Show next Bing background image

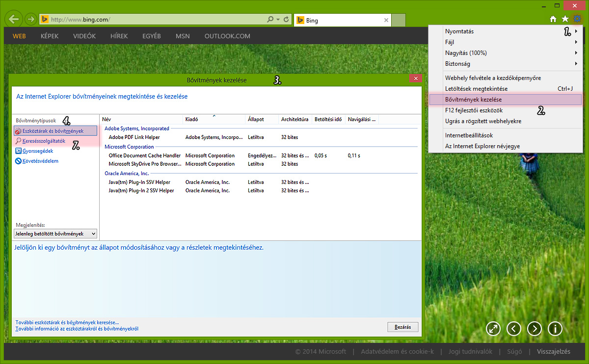(x=535, y=328)
